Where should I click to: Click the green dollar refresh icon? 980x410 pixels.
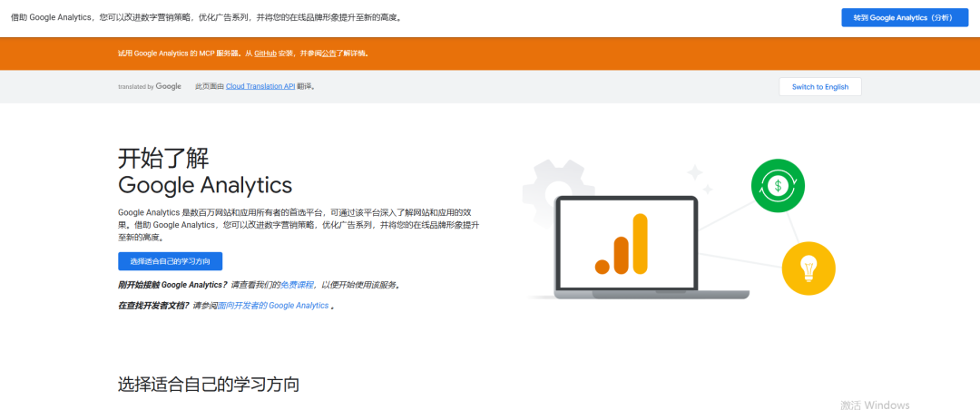click(x=778, y=186)
